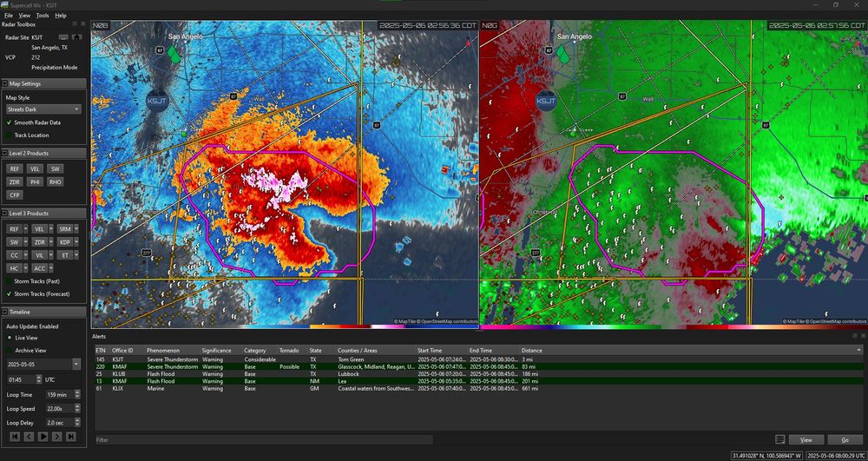Close the Alerts panel
868x461 pixels.
tap(862, 336)
